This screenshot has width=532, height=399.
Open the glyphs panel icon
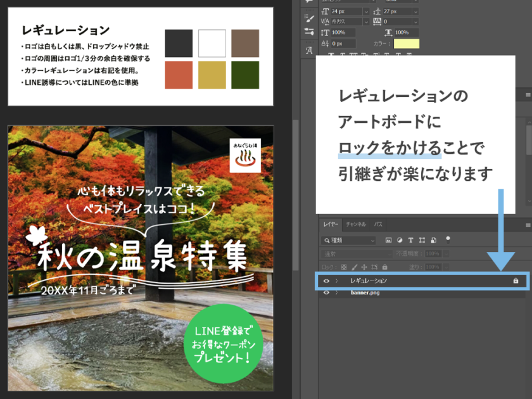click(309, 50)
